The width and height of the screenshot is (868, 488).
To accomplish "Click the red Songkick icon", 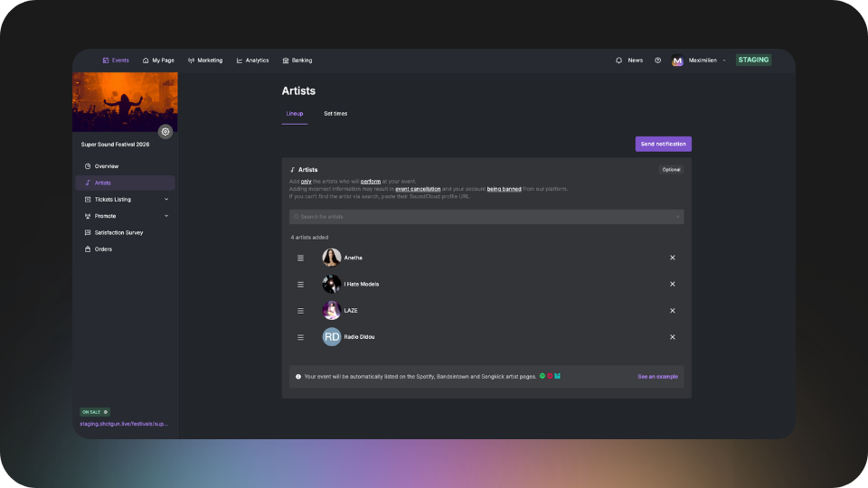I will [x=550, y=376].
